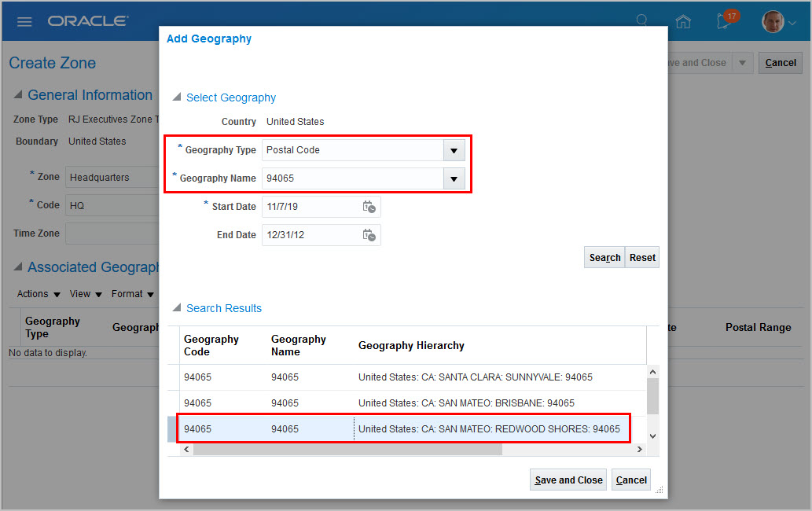Click the Search button
Screen dimensions: 812x511
coord(604,258)
